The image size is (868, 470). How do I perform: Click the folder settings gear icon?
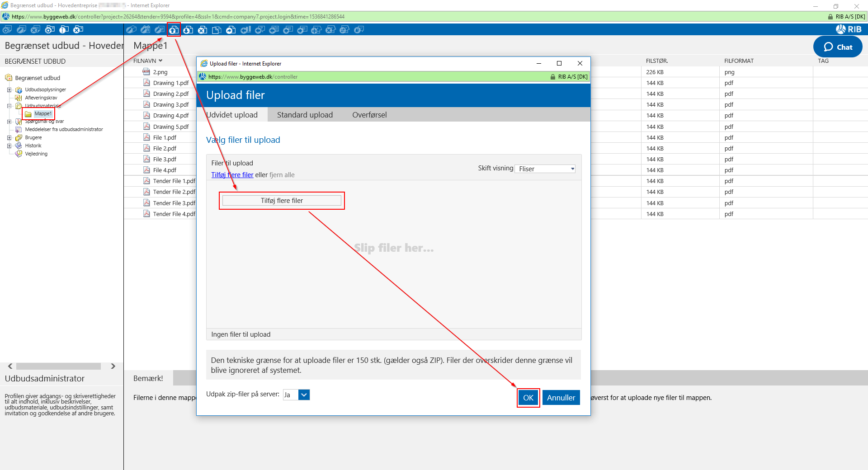[50, 30]
